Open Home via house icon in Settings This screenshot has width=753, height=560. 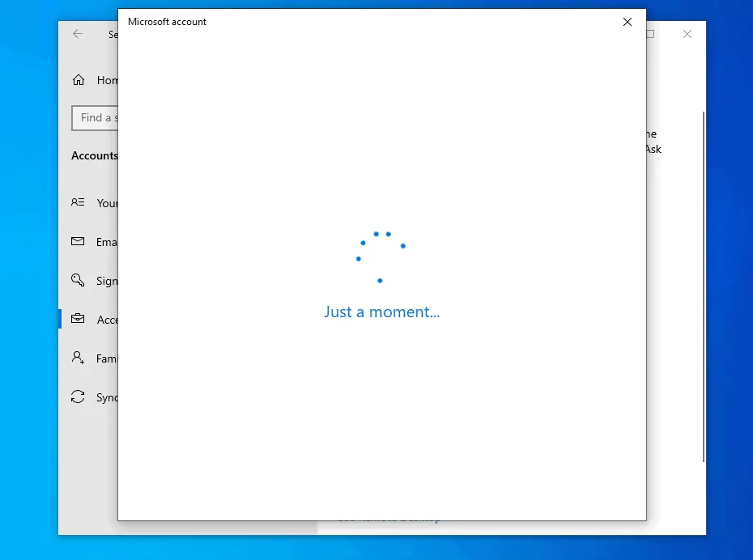click(x=79, y=79)
